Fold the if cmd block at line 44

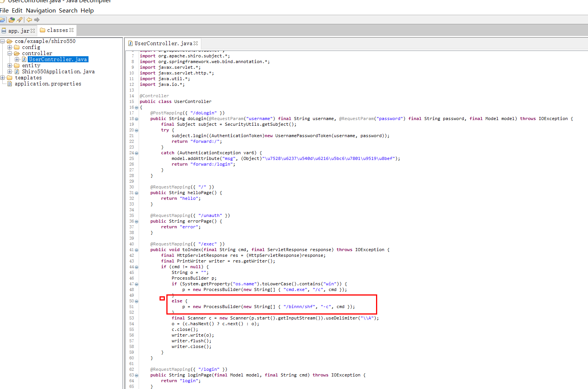click(x=137, y=267)
